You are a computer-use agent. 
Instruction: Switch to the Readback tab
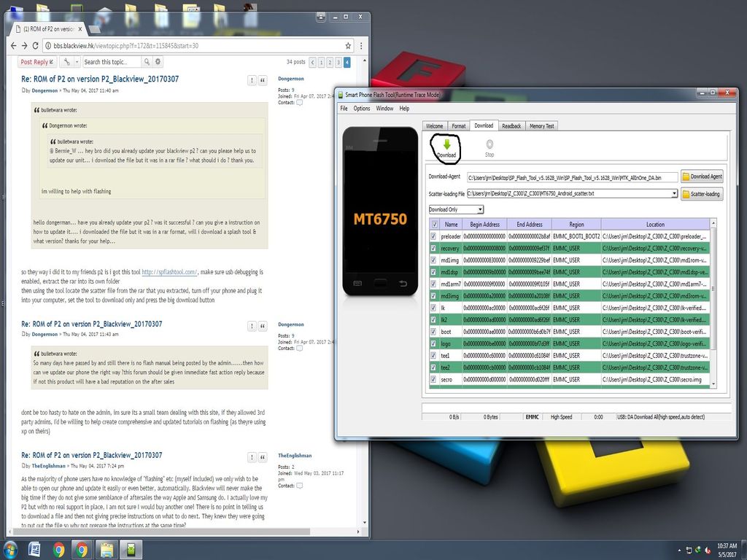(x=511, y=126)
